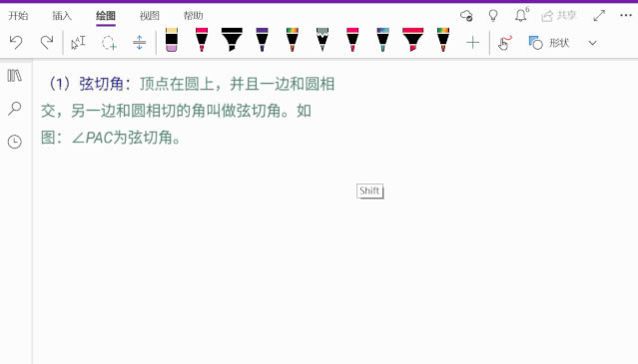Select the black highlighter
Screen dimensions: 638x364
coord(232,40)
